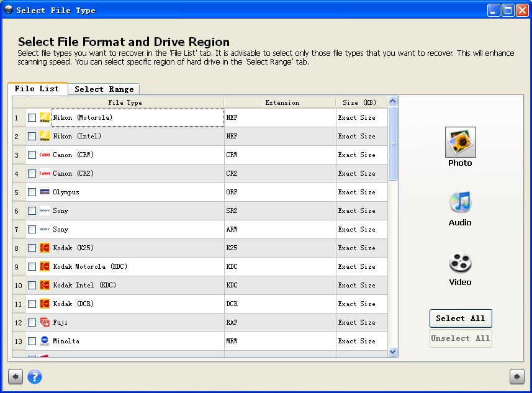Image resolution: width=532 pixels, height=393 pixels.
Task: Check the Nikon (Intel) checkbox
Action: pos(32,137)
